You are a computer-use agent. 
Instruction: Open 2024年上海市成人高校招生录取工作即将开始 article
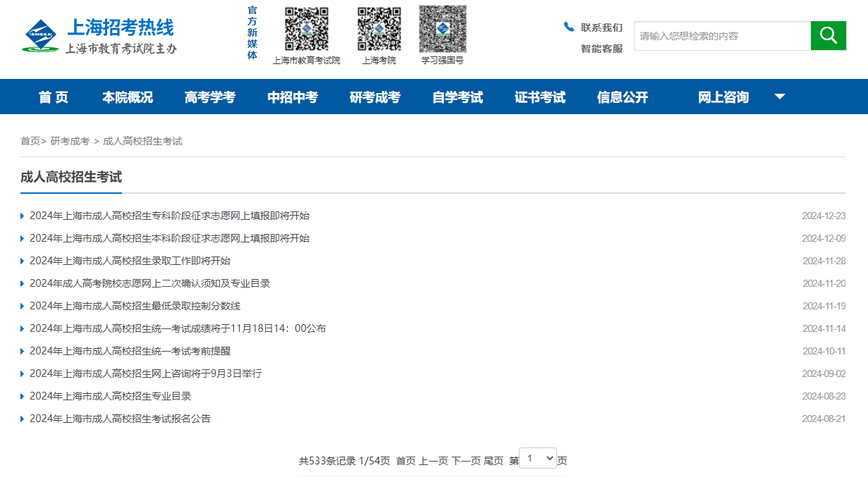[130, 261]
